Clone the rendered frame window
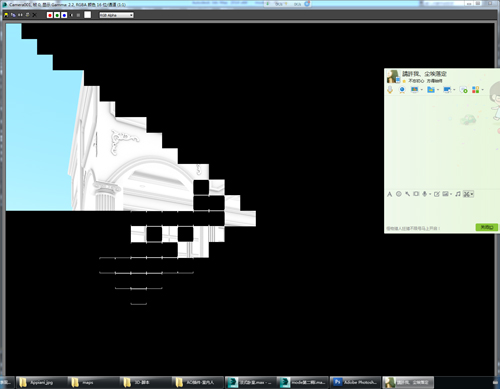Image resolution: width=500 pixels, height=389 pixels. (20, 15)
